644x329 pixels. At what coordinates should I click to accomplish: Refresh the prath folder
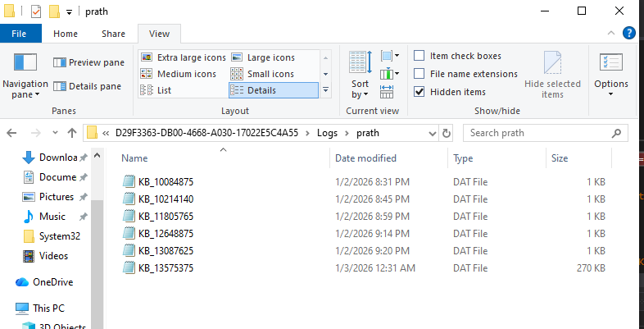click(x=446, y=133)
